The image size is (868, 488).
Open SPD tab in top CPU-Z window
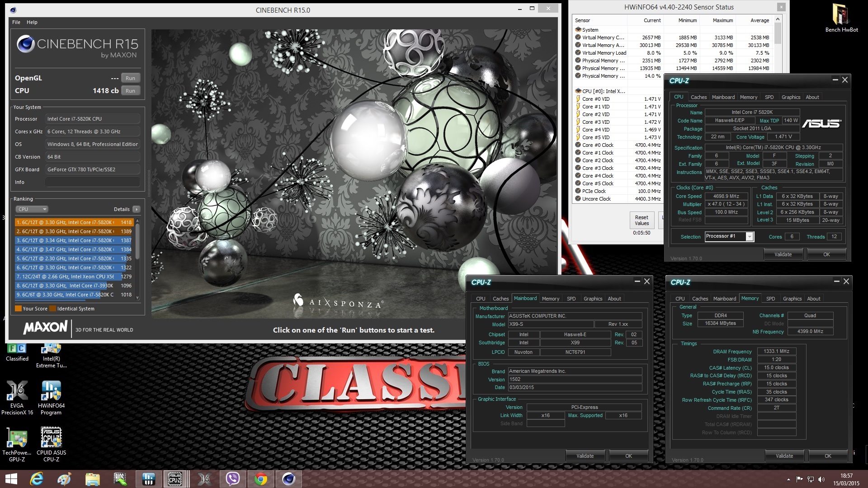[769, 97]
